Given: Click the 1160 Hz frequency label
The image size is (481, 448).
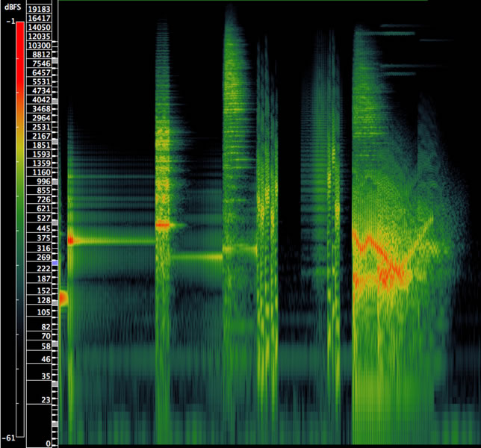Looking at the screenshot, I should [x=38, y=172].
